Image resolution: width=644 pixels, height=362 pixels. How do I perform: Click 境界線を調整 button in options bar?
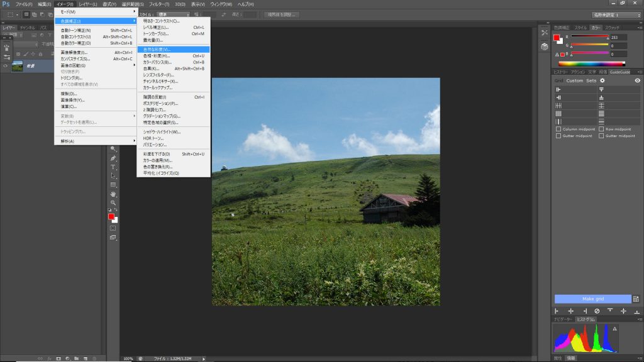281,14
